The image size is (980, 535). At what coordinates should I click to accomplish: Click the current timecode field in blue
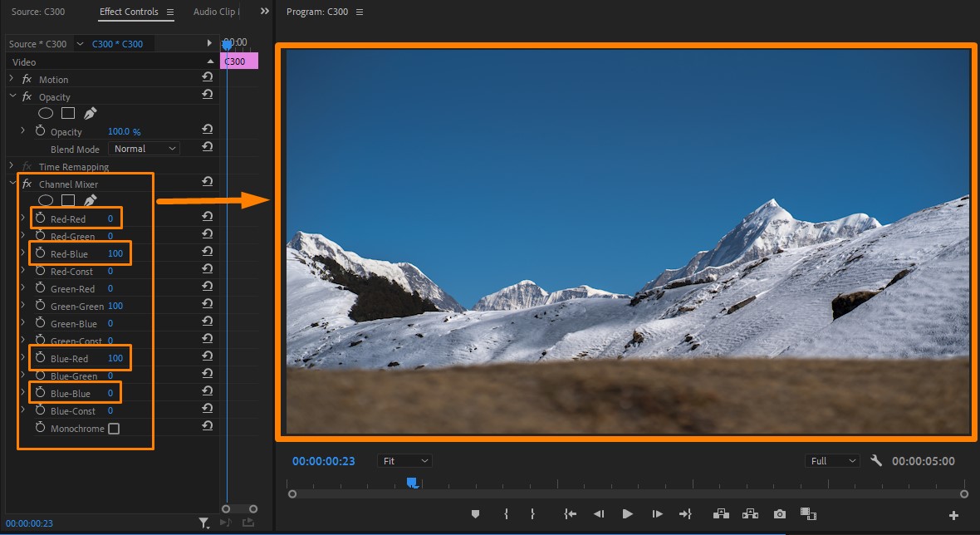click(x=322, y=460)
